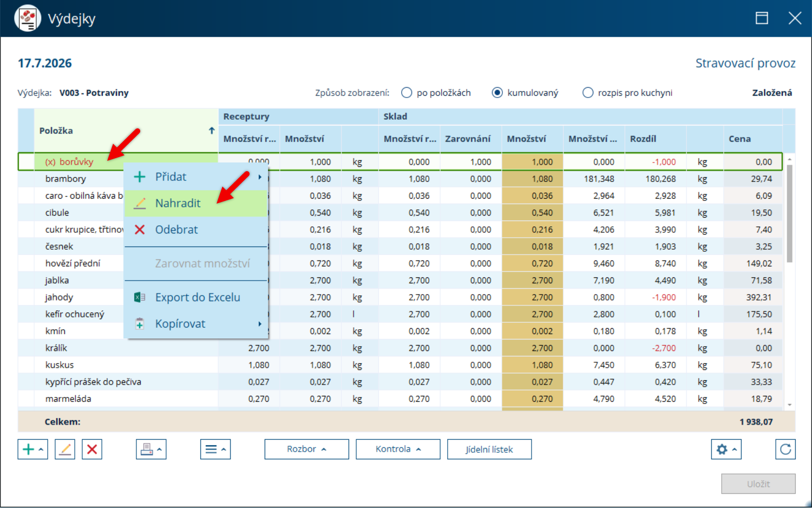Open the Jídelní lístek button
The image size is (812, 508).
pos(489,449)
